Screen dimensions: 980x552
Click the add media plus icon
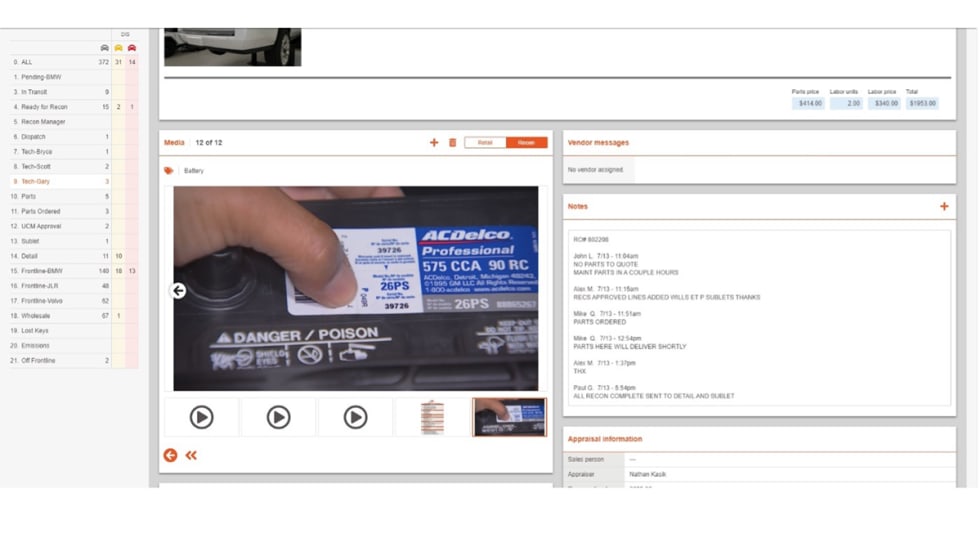click(x=434, y=143)
